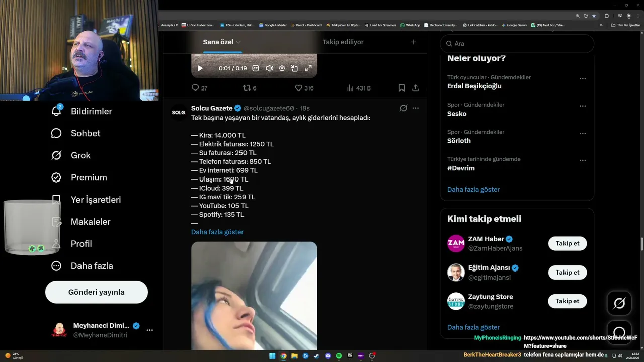The width and height of the screenshot is (644, 362).
Task: Bookmark this page with star icon
Action: (x=594, y=16)
